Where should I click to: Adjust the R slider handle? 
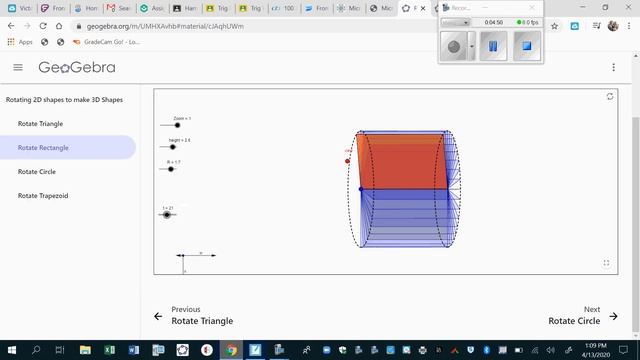pos(171,169)
